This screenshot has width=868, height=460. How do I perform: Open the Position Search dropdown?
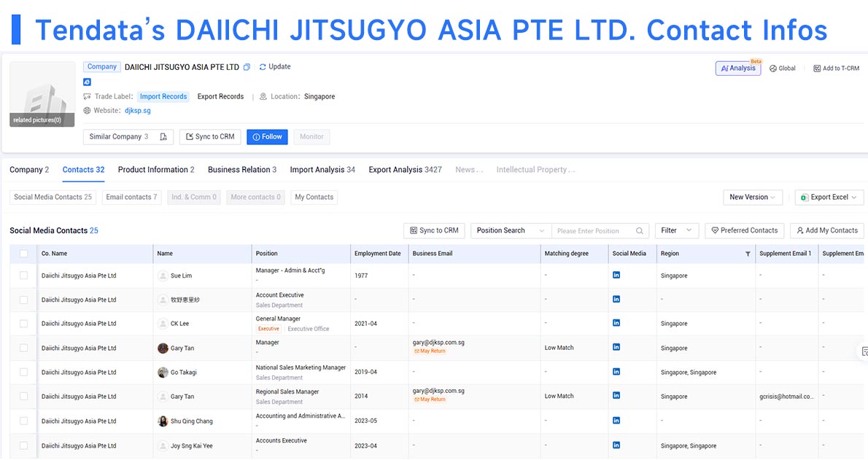(511, 231)
